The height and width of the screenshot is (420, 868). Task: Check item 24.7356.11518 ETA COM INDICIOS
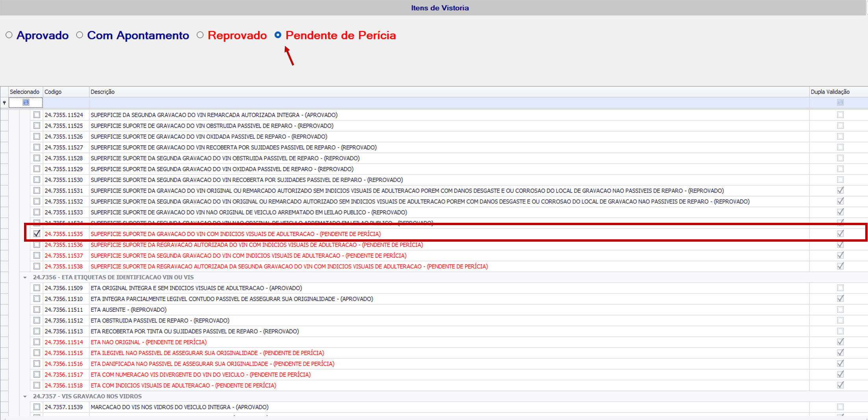(x=37, y=385)
